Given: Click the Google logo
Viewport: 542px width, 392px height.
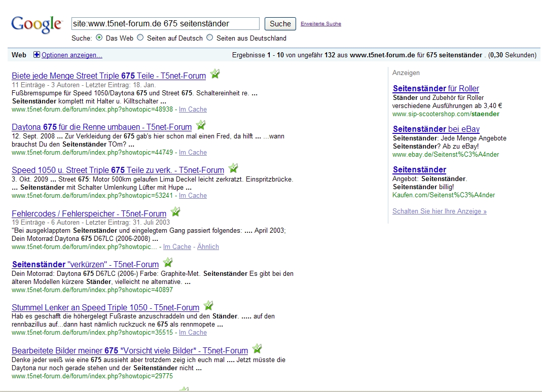Looking at the screenshot, I should pos(37,25).
